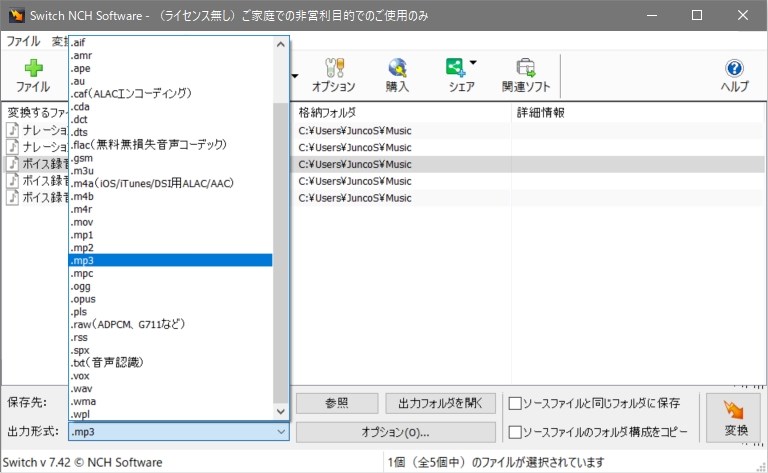This screenshot has width=768, height=473.
Task: Click the Purchase (購入) toolbar icon
Action: tap(397, 68)
